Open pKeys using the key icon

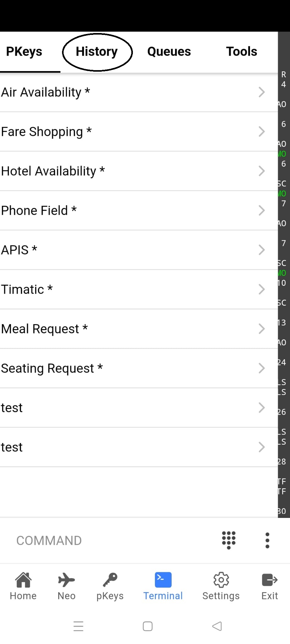click(110, 580)
